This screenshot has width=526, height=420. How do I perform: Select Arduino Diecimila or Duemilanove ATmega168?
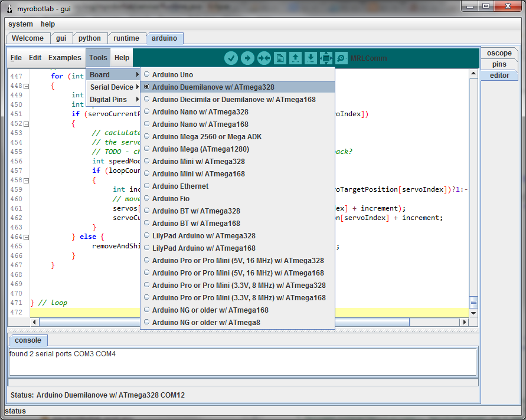point(237,100)
